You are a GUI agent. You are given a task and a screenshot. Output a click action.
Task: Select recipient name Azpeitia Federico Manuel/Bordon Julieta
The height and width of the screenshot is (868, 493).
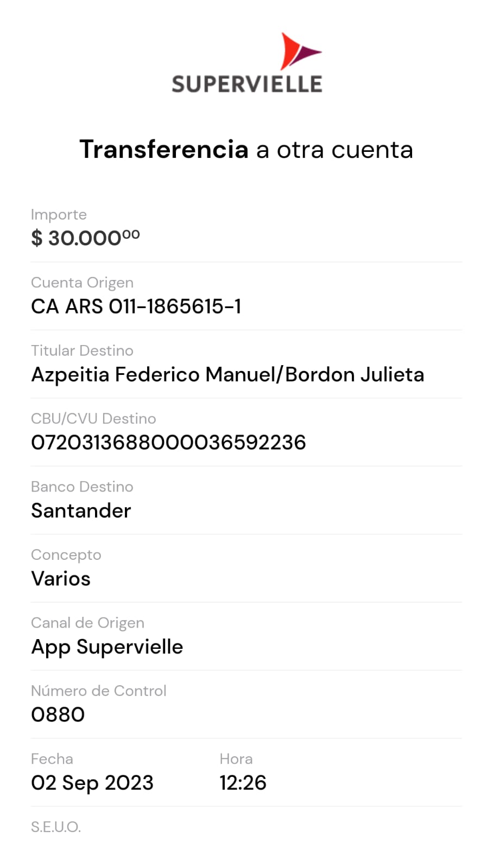[x=227, y=374]
